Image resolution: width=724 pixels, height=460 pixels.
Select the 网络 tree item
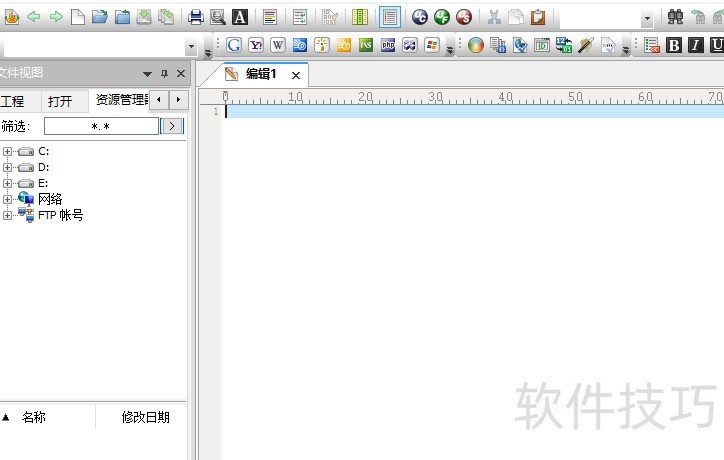tap(50, 199)
